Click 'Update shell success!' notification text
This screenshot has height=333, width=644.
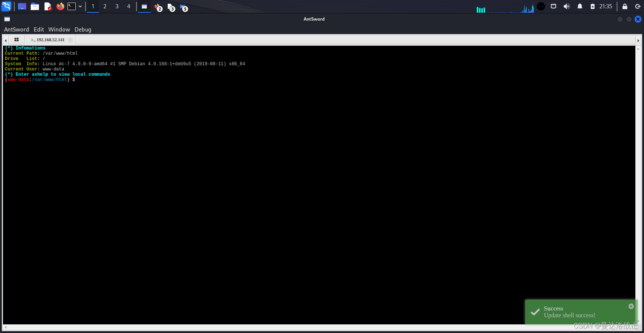(569, 315)
